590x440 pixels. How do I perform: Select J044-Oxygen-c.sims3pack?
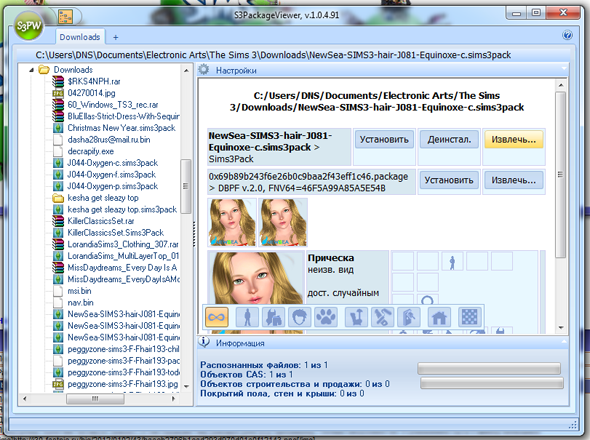point(113,163)
